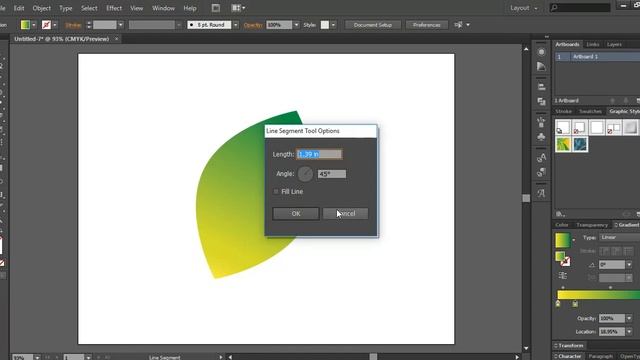Open the Align panel icon in dock
This screenshot has width=640, height=360.
(541, 87)
